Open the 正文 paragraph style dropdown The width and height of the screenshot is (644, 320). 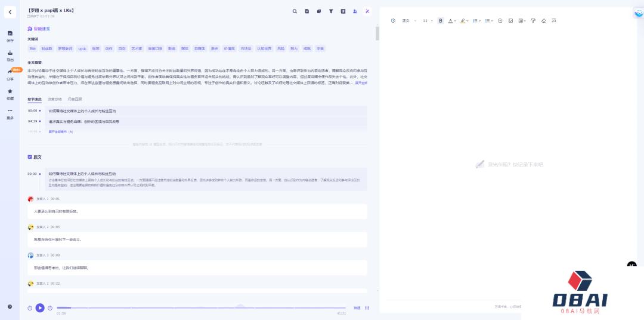408,21
